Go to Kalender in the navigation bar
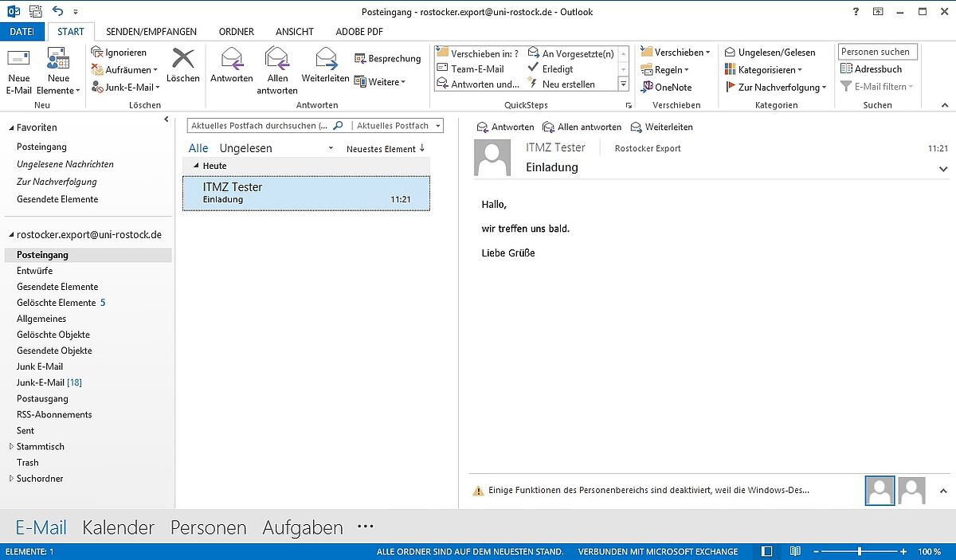 point(118,527)
